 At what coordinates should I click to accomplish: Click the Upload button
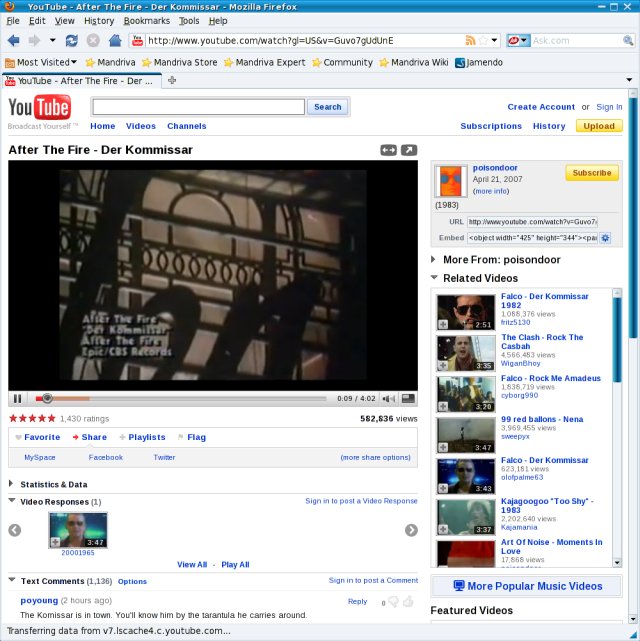599,126
